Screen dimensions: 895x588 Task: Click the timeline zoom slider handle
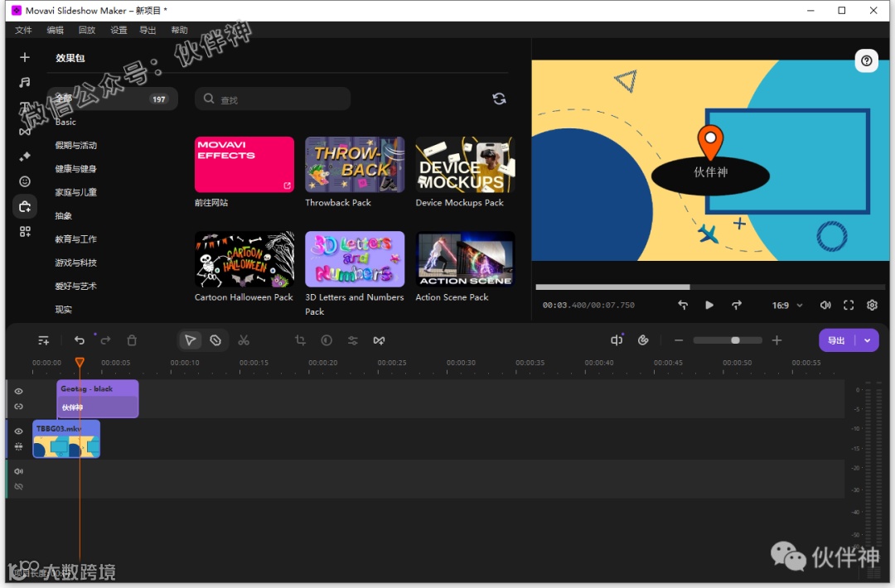735,340
